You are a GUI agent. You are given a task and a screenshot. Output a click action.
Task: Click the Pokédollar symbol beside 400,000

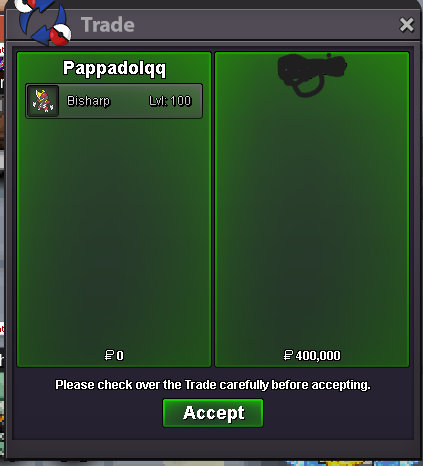[288, 355]
